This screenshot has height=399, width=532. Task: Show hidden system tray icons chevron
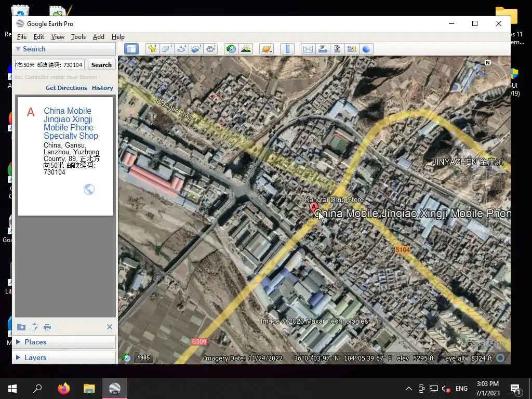point(409,389)
